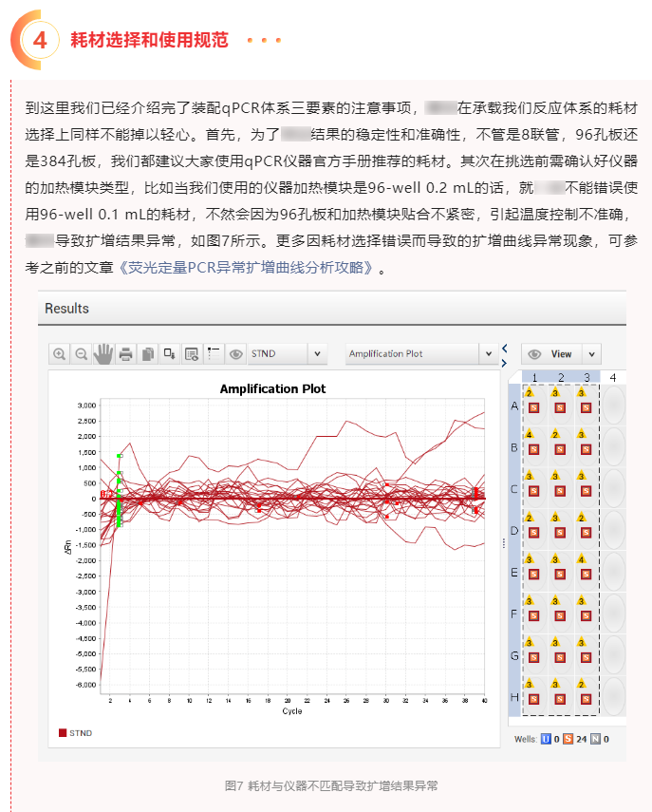Click the View button label
The height and width of the screenshot is (812, 652).
[x=562, y=354]
